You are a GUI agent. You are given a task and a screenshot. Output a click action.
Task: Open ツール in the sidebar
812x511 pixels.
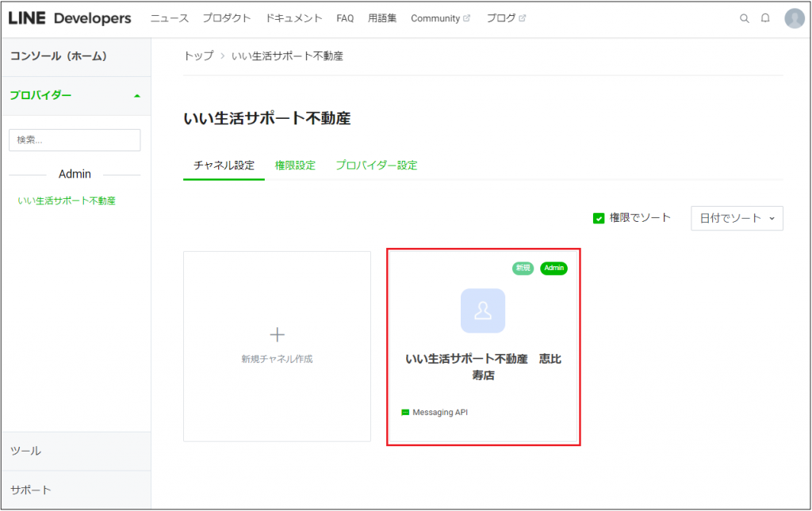tap(75, 451)
